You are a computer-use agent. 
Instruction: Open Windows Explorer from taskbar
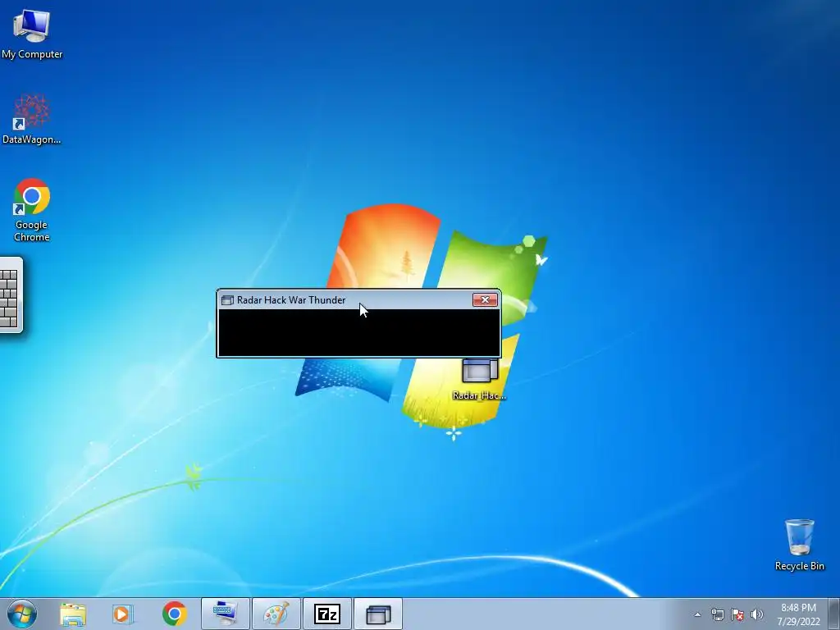[x=73, y=614]
